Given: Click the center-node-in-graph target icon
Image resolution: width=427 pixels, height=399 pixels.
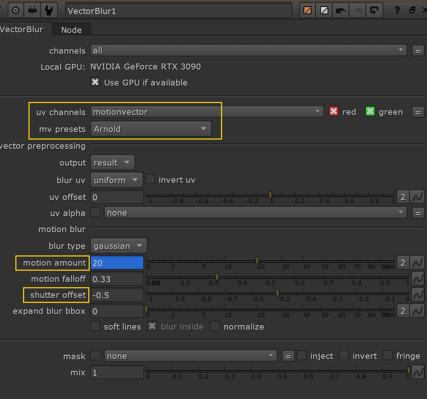Looking at the screenshot, I should pos(15,11).
